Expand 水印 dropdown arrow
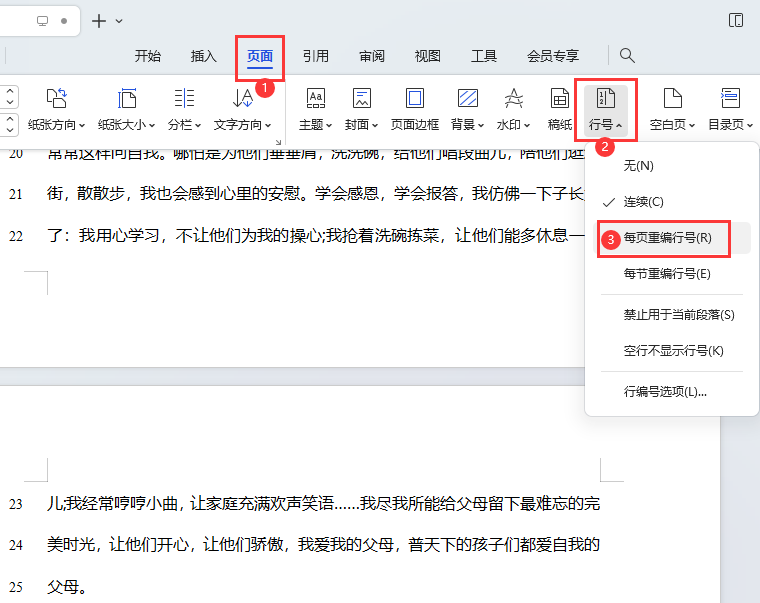Viewport: 760px width, 603px height. 527,125
